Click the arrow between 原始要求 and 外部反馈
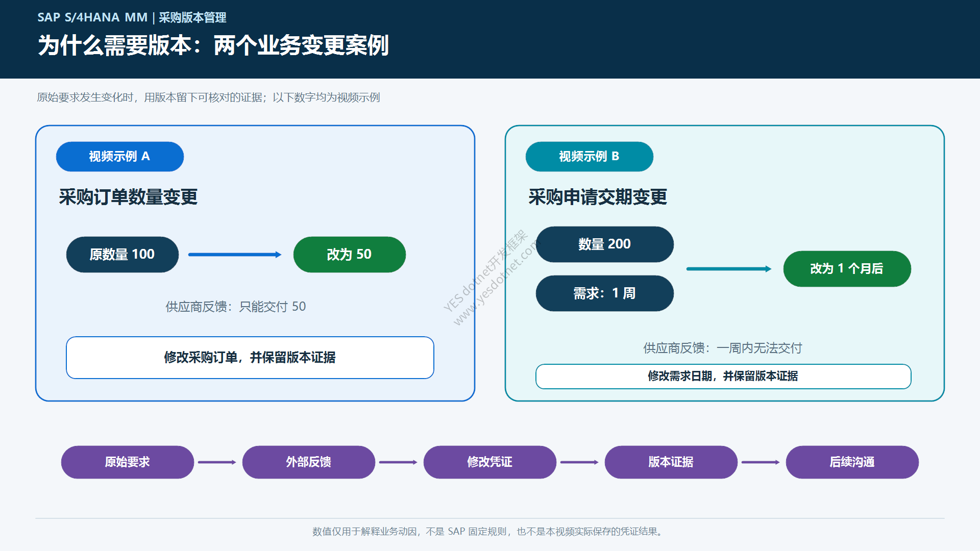 tap(217, 462)
